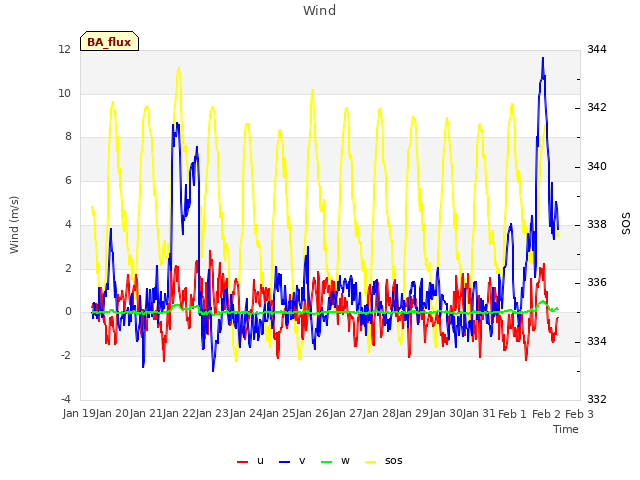Image resolution: width=640 pixels, height=480 pixels.
Task: Click the Time axis label
Action: [566, 429]
